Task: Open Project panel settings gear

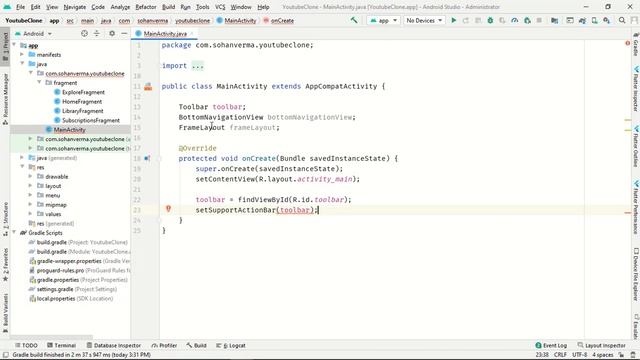Action: [x=112, y=33]
